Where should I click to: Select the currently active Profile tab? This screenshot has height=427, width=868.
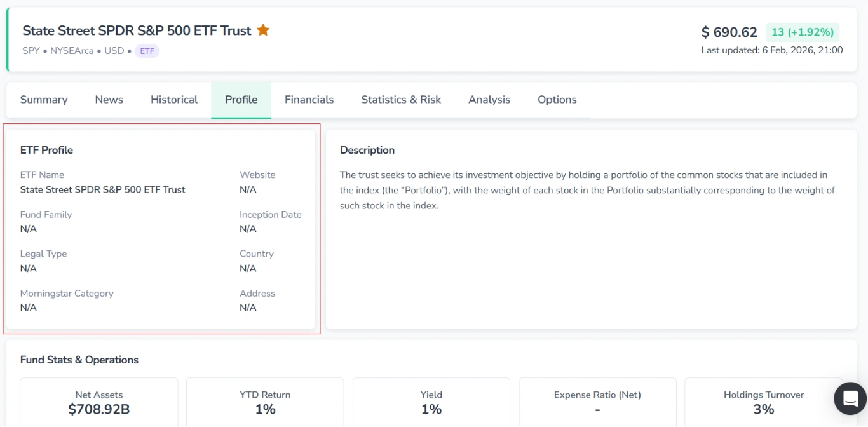click(241, 100)
